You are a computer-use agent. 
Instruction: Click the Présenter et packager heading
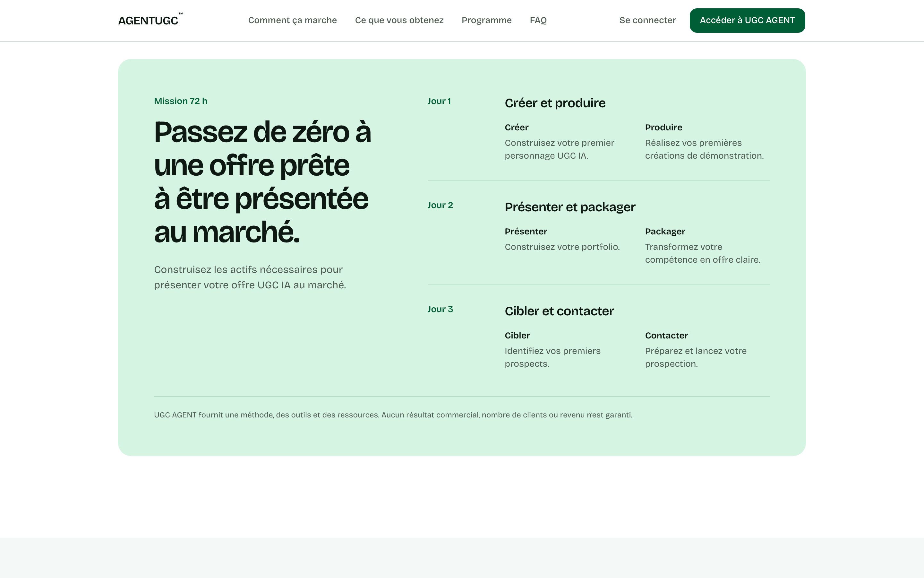570,207
